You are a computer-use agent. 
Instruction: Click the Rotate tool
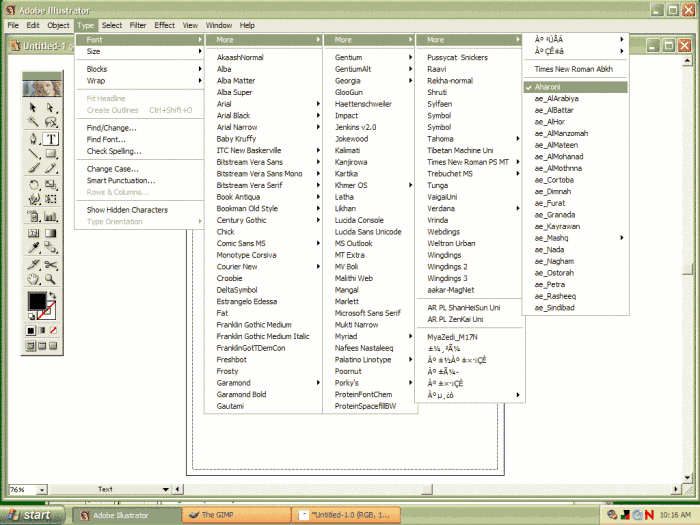tap(34, 186)
